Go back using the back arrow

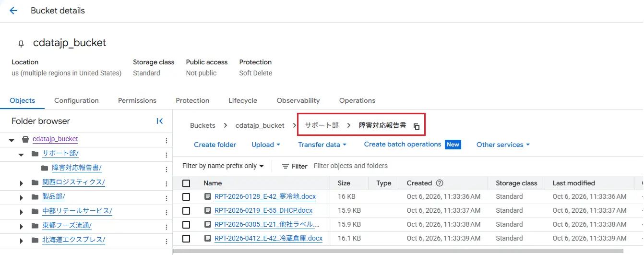(13, 11)
